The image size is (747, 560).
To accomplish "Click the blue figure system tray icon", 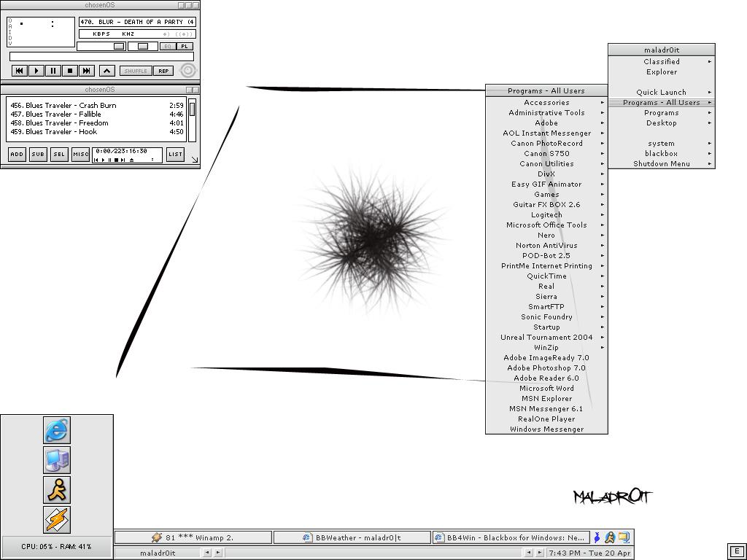I will (597, 537).
